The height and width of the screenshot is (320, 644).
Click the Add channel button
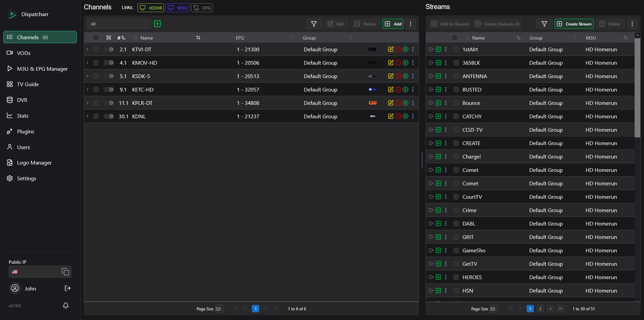pos(393,24)
